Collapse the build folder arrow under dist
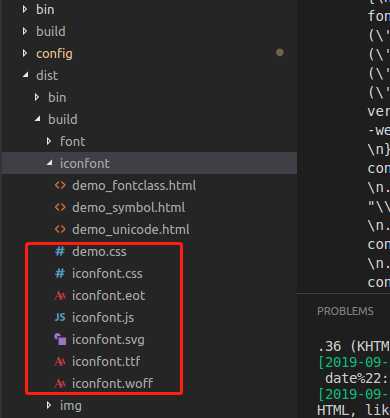 (38, 119)
